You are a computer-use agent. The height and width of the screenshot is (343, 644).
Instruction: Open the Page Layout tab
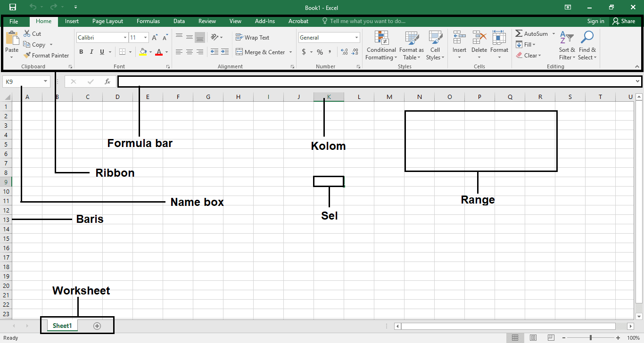[107, 21]
